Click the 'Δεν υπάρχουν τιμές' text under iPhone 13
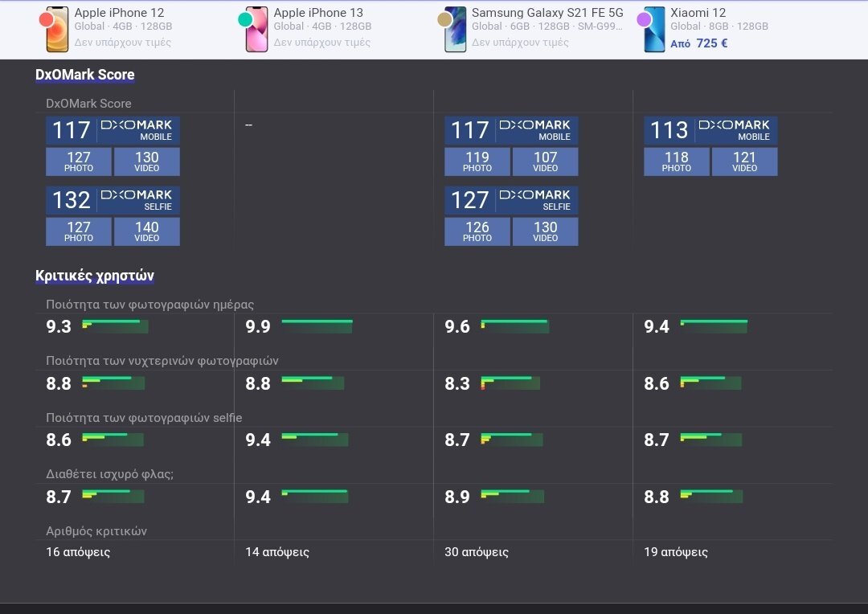868x614 pixels. 321,42
